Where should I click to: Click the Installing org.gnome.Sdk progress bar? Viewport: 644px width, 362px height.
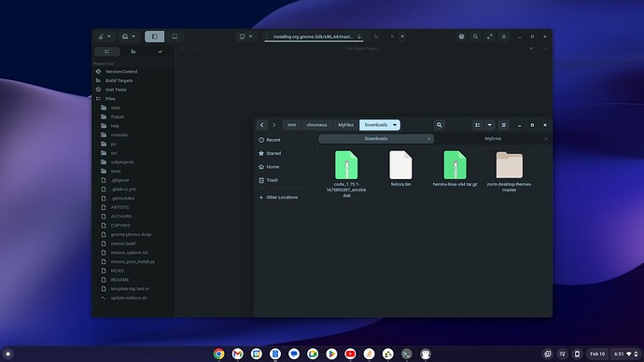[x=314, y=37]
